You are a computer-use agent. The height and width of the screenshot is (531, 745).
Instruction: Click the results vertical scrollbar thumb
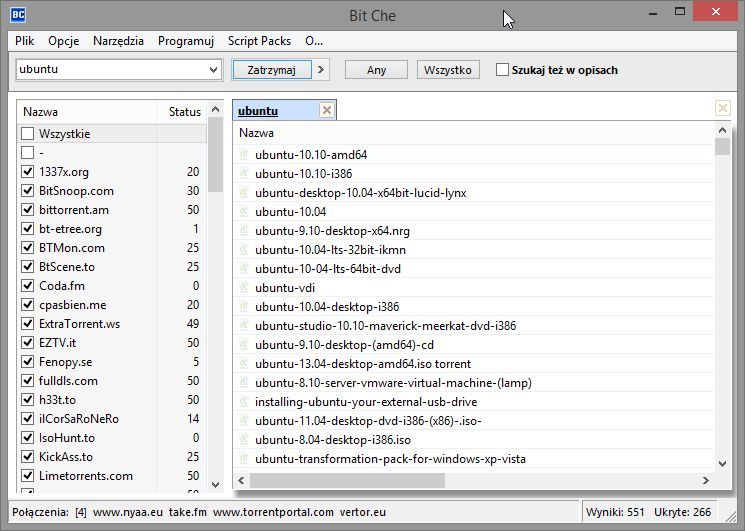pyautogui.click(x=722, y=146)
